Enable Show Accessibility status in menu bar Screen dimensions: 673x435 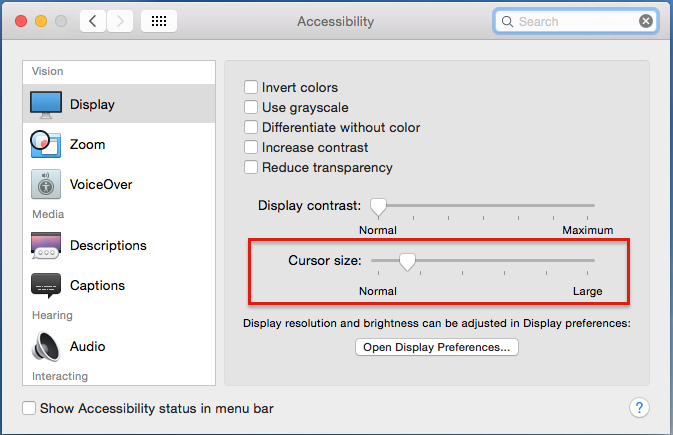pyautogui.click(x=29, y=408)
